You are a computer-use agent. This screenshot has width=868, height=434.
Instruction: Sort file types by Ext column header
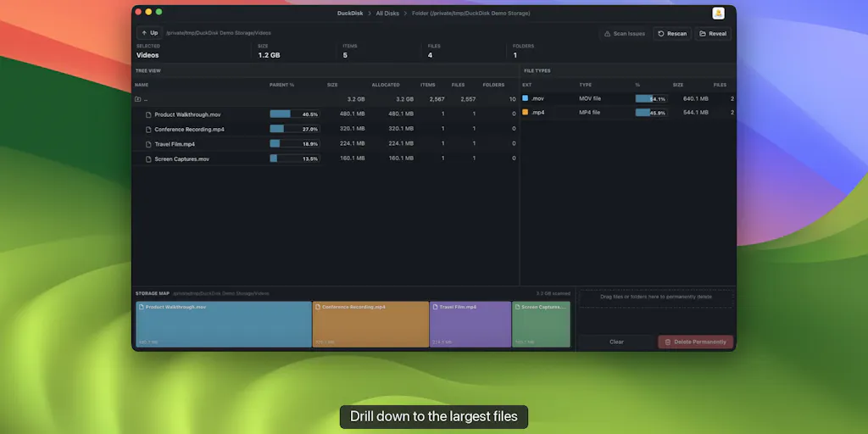526,86
